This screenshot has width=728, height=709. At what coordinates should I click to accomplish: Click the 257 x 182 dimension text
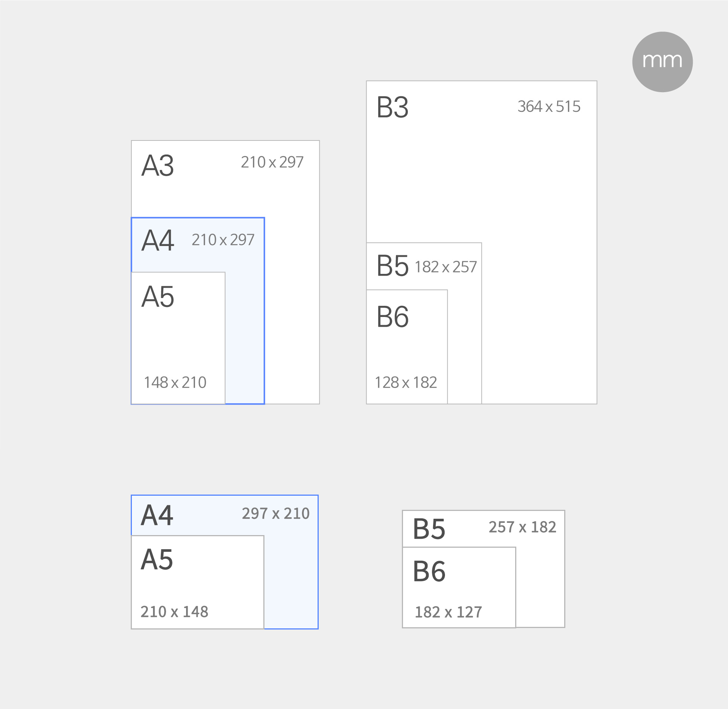522,527
